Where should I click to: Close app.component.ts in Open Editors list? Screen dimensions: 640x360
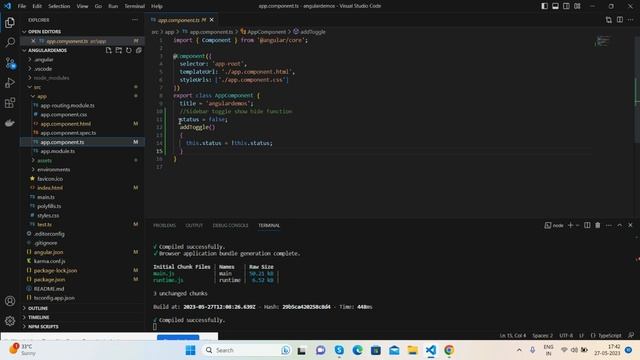pyautogui.click(x=33, y=41)
